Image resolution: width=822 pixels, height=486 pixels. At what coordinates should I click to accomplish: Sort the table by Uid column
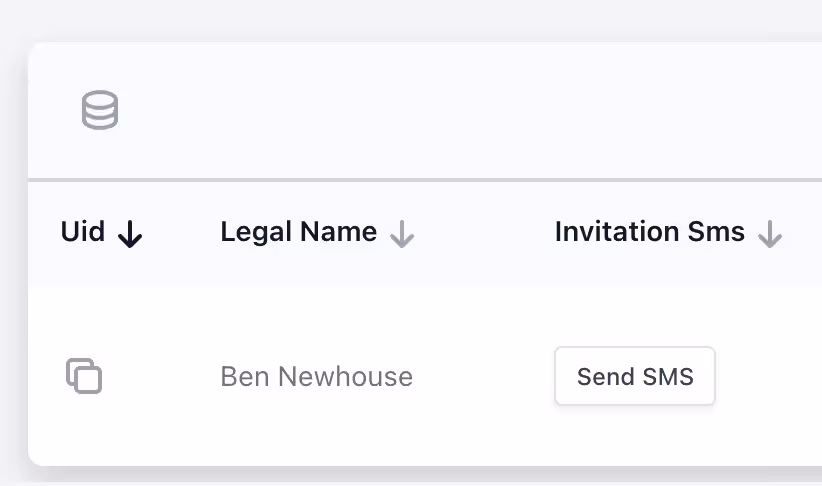(x=101, y=232)
